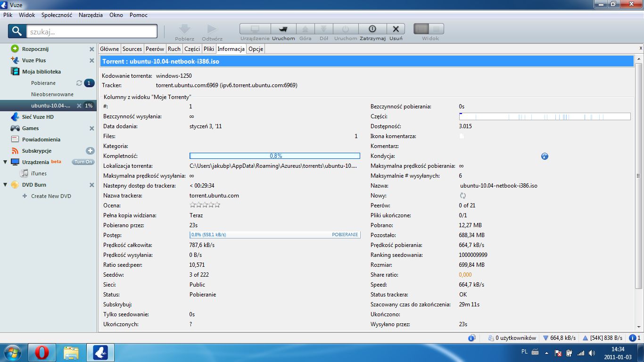Switch to the Pliki tab

209,49
